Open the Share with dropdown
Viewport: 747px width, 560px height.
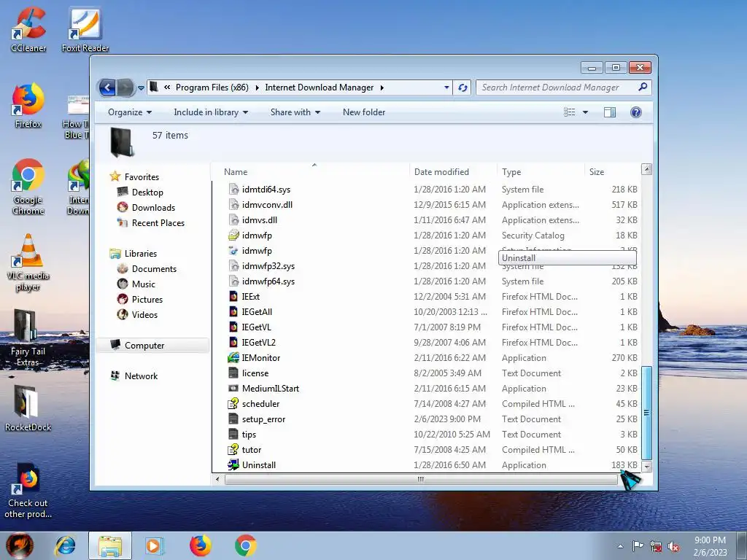pos(295,112)
